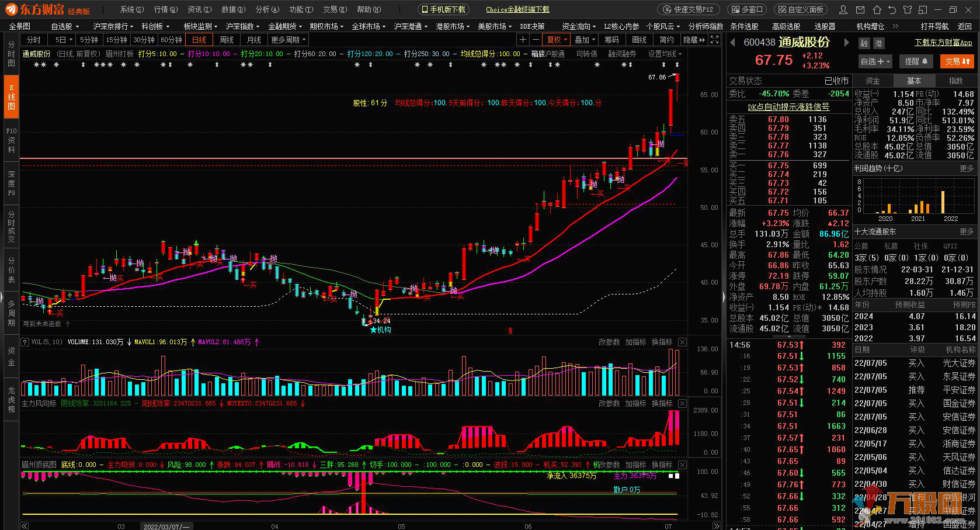Screen dimensions: 980x530
Task: Click the chart scrollbar left arrow
Action: click(25, 526)
